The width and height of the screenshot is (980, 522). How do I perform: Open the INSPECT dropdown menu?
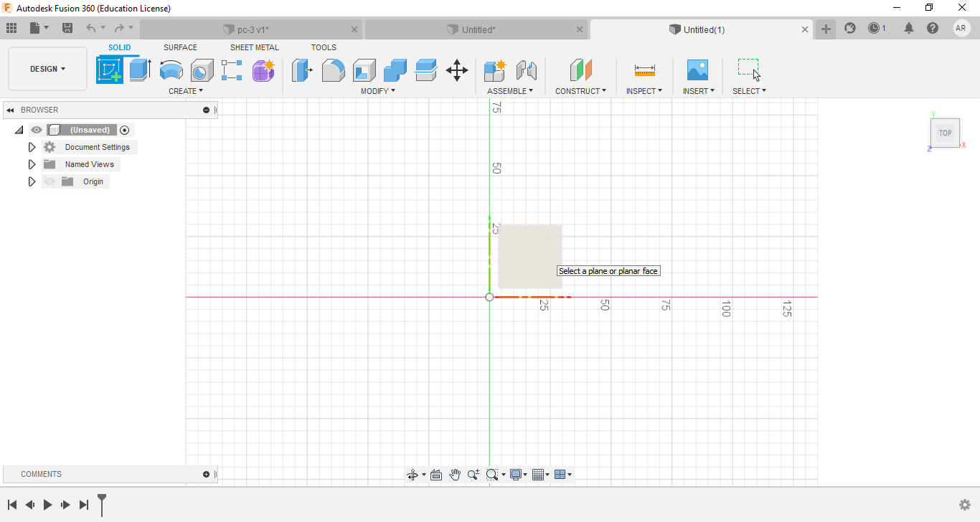click(x=644, y=91)
